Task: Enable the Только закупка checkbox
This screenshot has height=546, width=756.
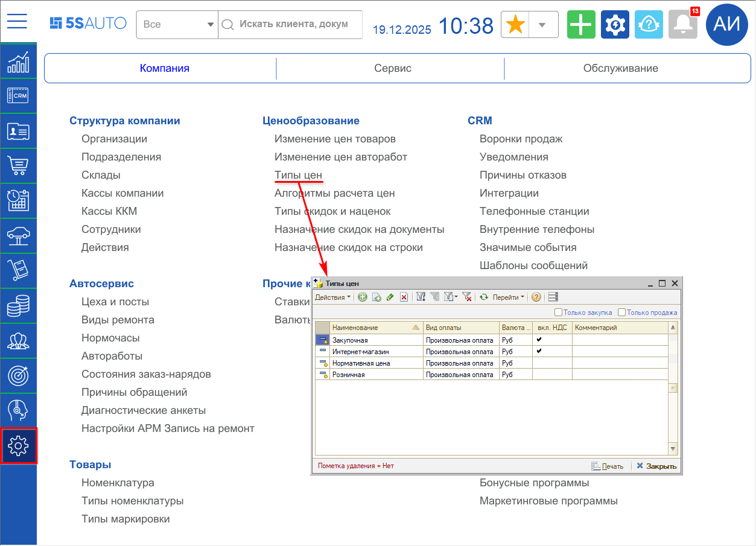Action: [x=559, y=313]
